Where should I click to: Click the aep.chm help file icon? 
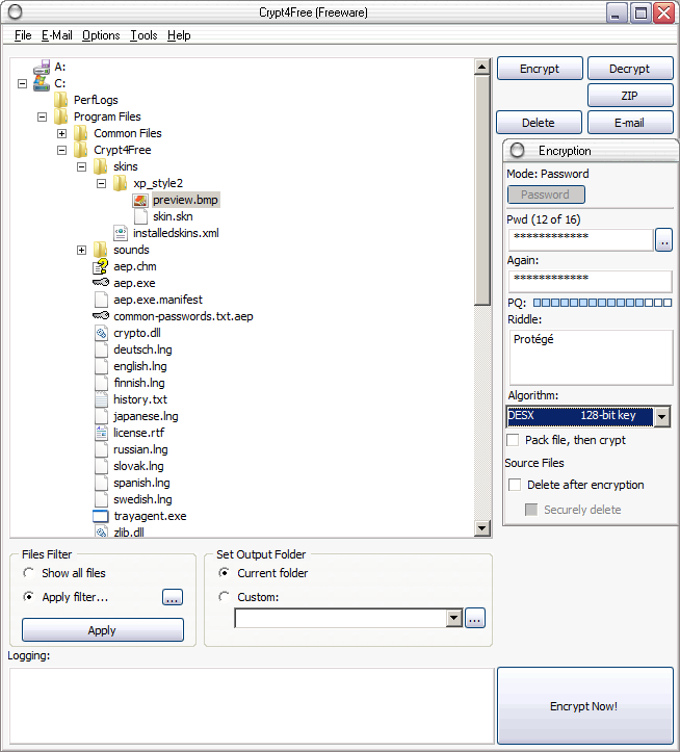click(x=101, y=266)
